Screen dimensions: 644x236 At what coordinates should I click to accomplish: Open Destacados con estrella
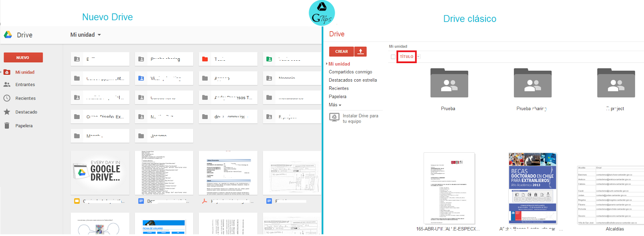point(353,80)
